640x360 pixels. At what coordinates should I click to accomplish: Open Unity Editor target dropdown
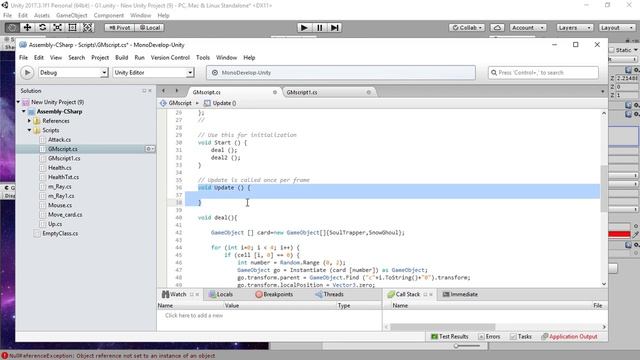pos(153,73)
